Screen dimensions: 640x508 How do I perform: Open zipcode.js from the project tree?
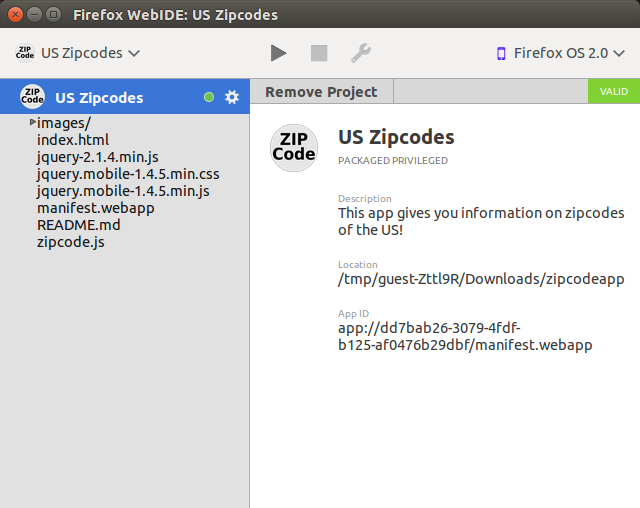coord(71,242)
